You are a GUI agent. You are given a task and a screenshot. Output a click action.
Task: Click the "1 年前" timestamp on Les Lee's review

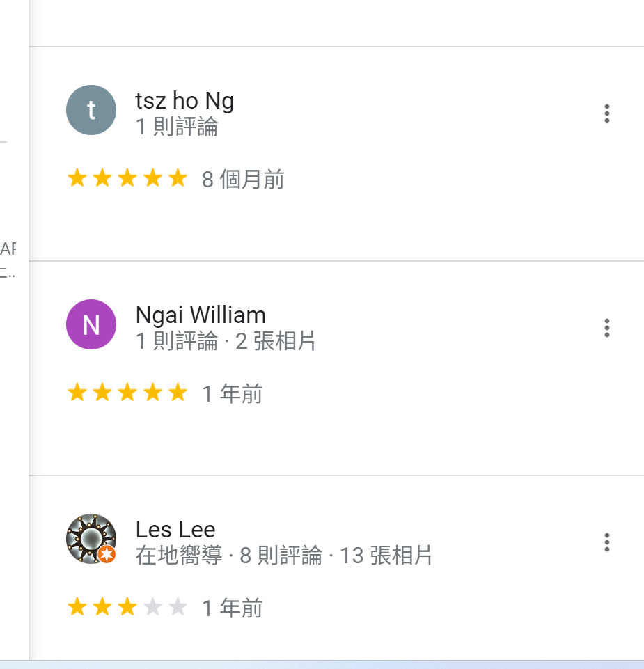click(x=232, y=609)
